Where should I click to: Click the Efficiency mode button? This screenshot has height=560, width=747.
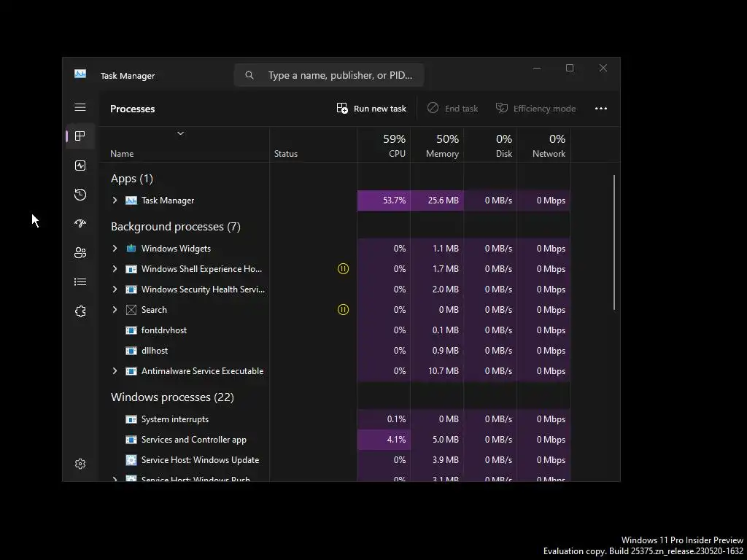(536, 109)
